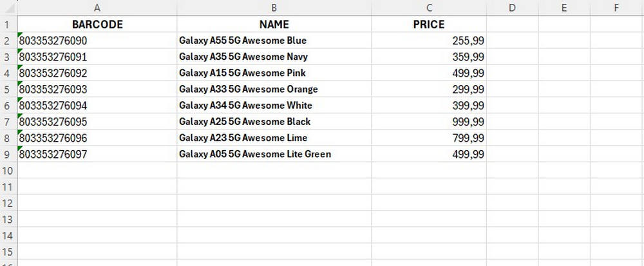The image size is (644, 266).
Task: Select barcode cell ending in 6097
Action: pos(97,154)
